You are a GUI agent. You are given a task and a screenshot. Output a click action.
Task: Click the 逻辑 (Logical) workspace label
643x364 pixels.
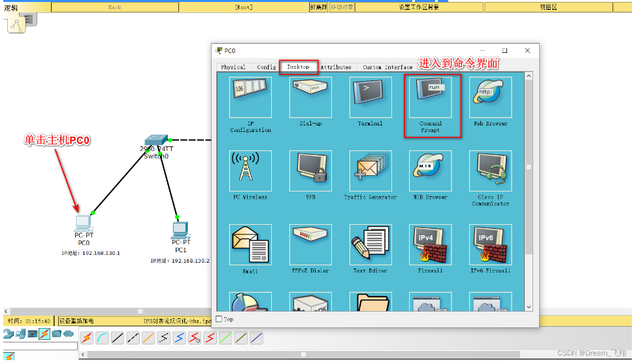(x=11, y=7)
